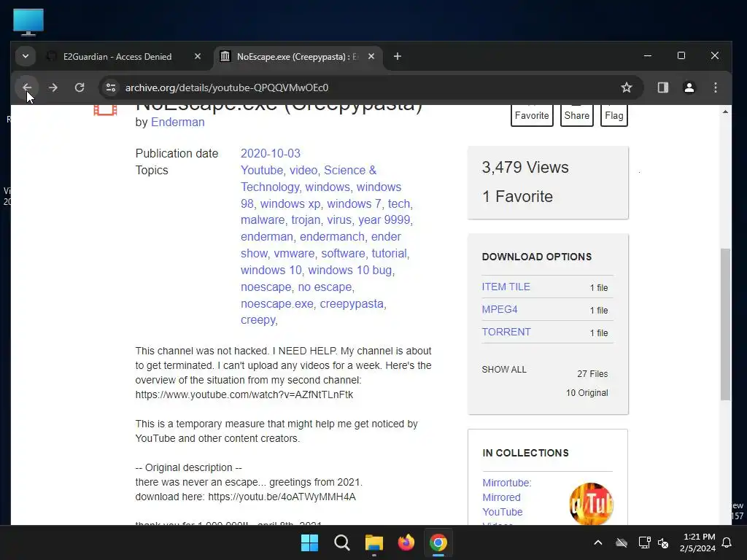
Task: Open the tab search dropdown arrow
Action: (26, 56)
